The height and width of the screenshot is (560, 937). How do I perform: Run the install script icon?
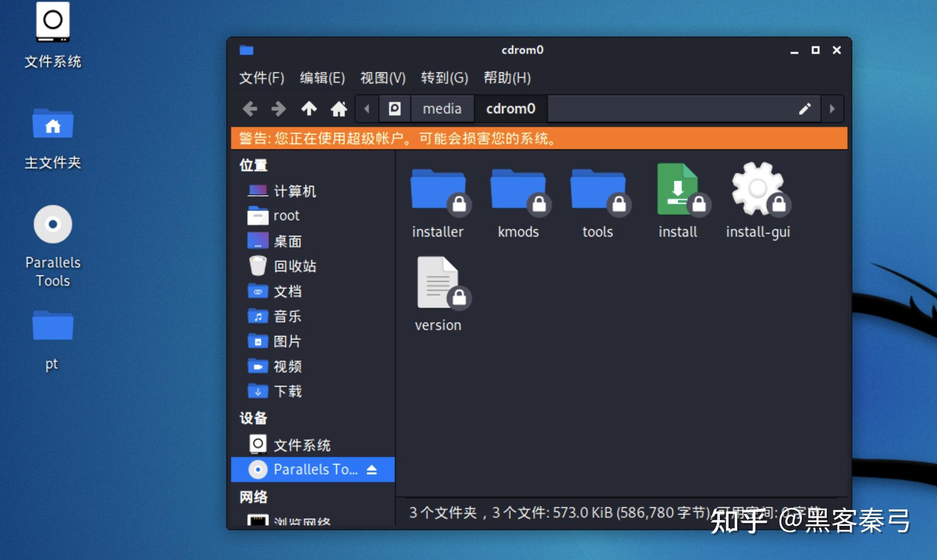677,192
